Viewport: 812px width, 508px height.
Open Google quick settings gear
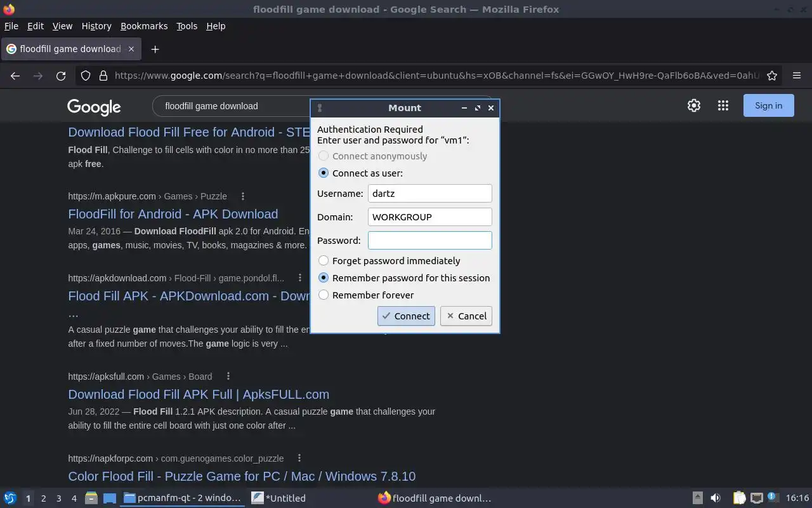(x=694, y=106)
